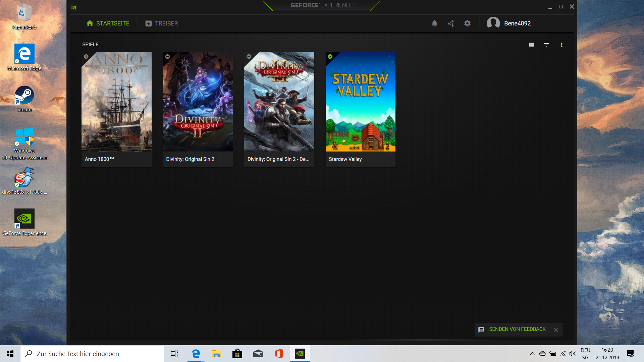The width and height of the screenshot is (644, 362).
Task: Click the Bene4092 profile avatar
Action: 493,23
